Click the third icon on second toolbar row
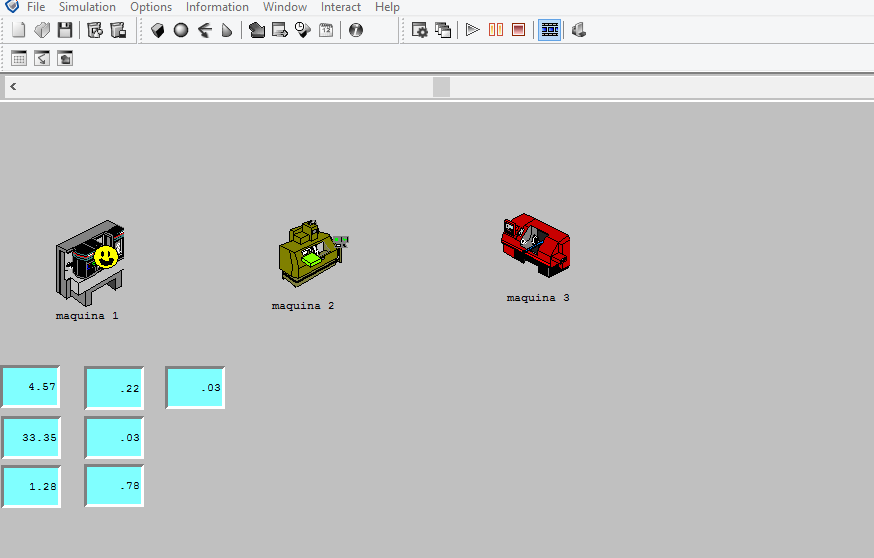The image size is (874, 558). click(x=65, y=59)
